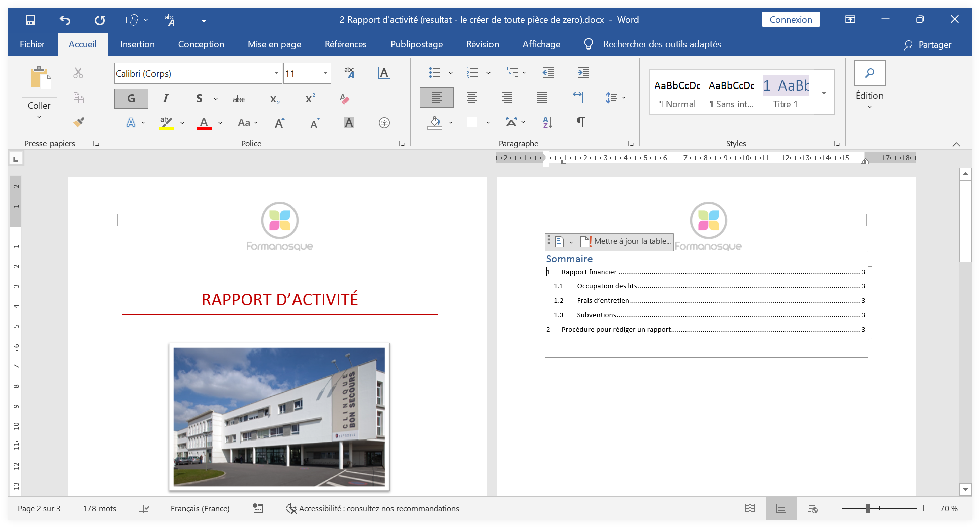Image resolution: width=980 pixels, height=528 pixels.
Task: Clear all formatting with the eraser icon
Action: (x=345, y=99)
